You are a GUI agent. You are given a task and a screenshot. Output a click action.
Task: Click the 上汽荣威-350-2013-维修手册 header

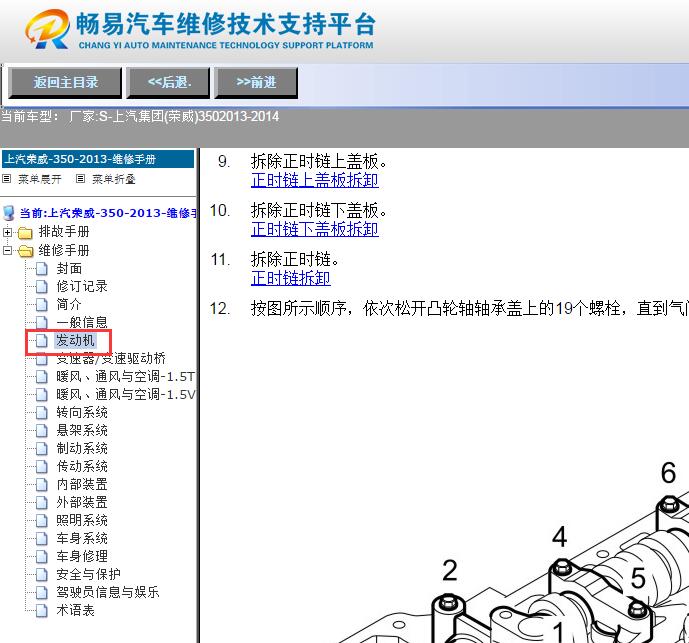pyautogui.click(x=98, y=159)
